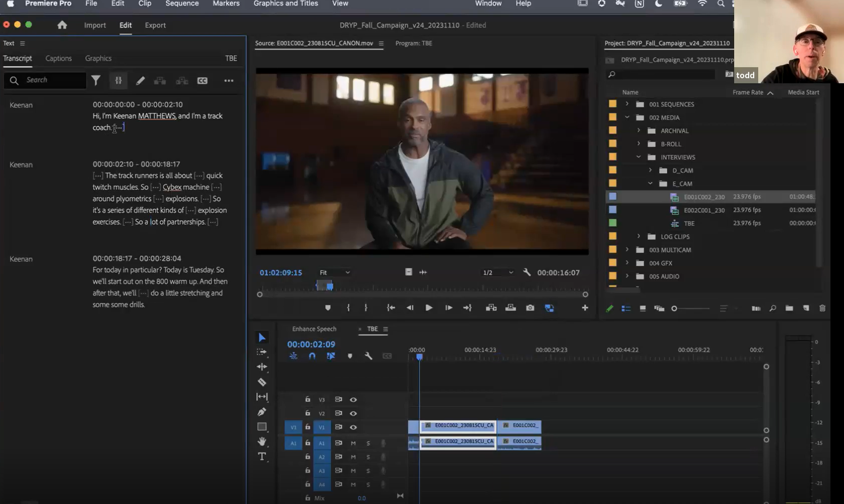Play the source clip
Screen dimensions: 844x504
click(x=429, y=308)
